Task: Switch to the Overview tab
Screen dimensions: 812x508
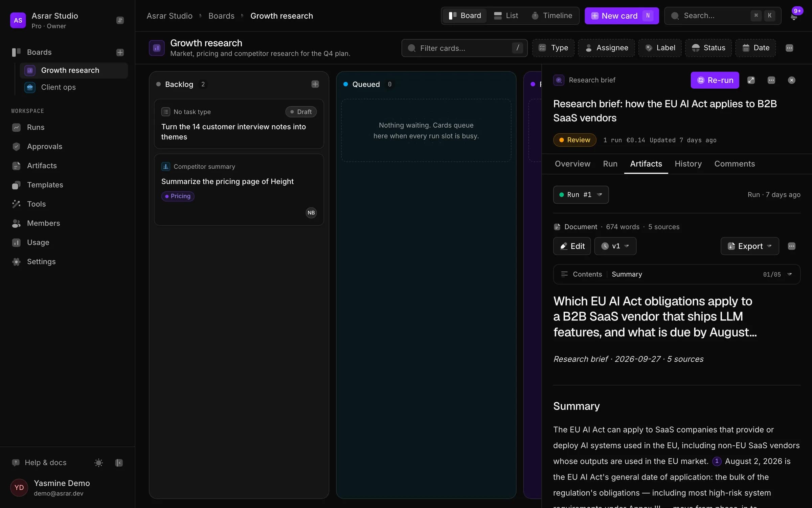Action: click(572, 164)
